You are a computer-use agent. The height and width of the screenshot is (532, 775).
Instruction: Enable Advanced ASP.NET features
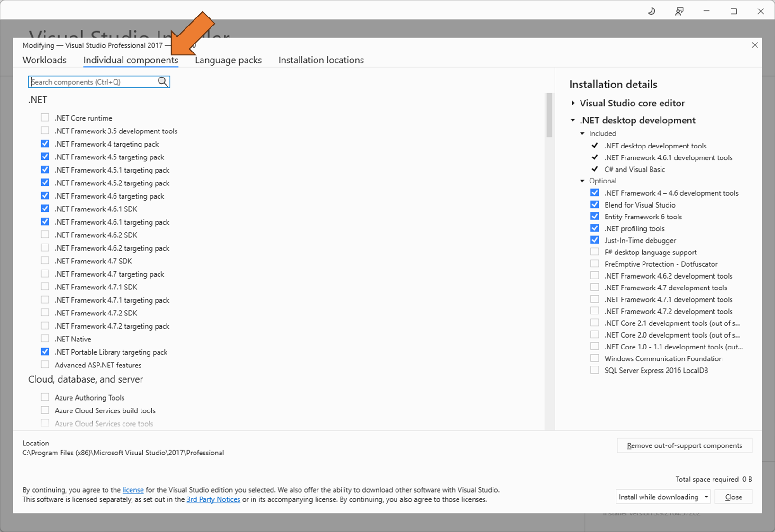click(x=45, y=365)
